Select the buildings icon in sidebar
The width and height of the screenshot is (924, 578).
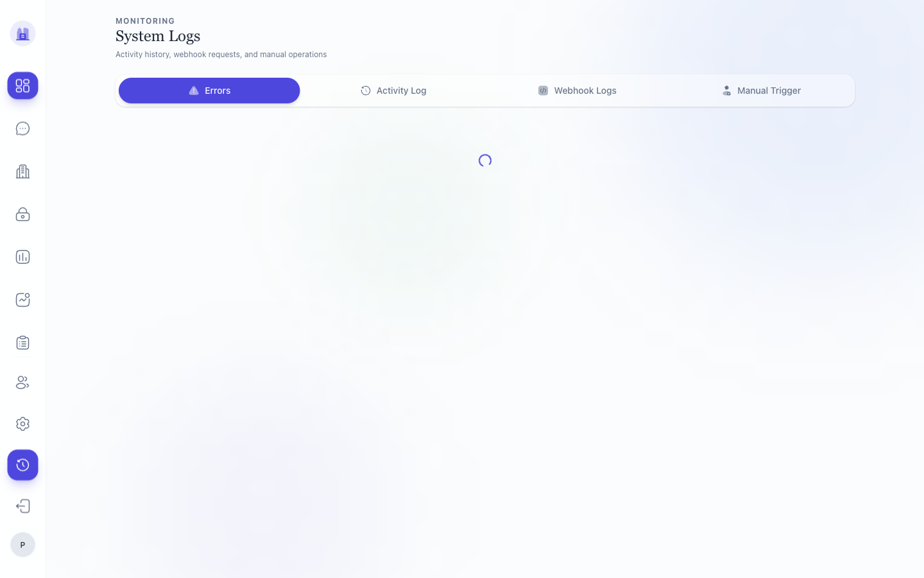point(22,171)
